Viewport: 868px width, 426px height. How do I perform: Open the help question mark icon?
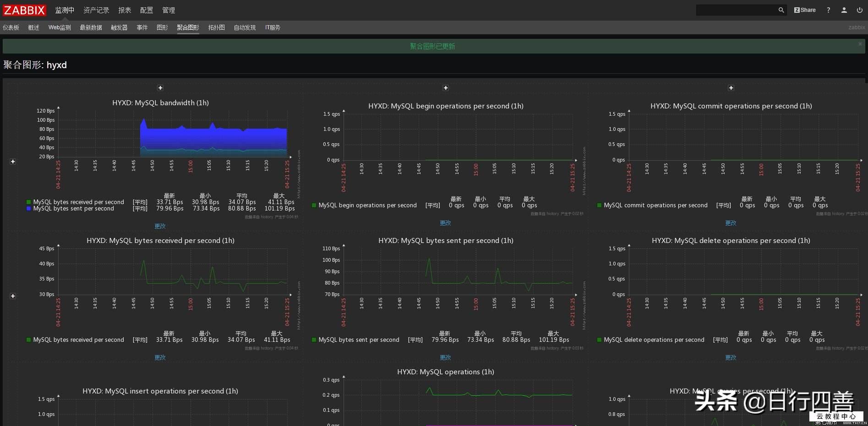tap(828, 10)
